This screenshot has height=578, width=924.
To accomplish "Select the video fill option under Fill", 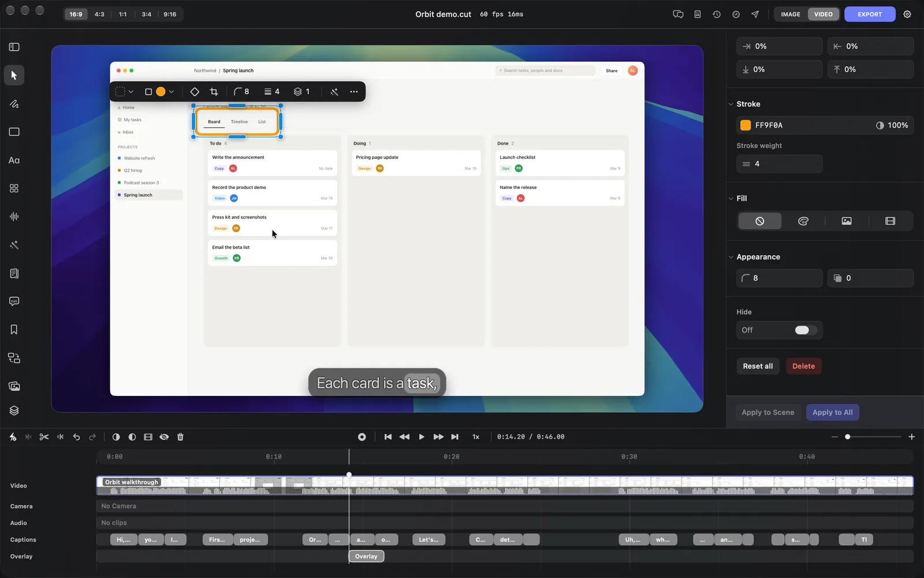I will click(890, 221).
